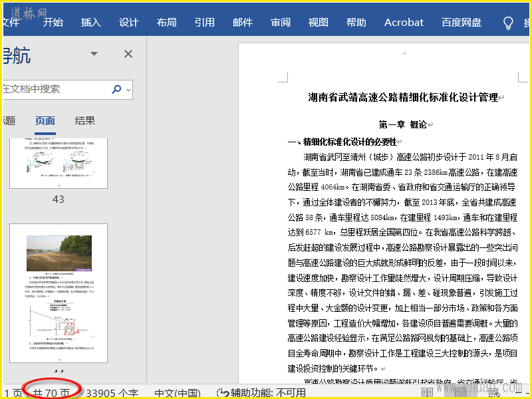The image size is (532, 399).
Task: Open the Acrobat ribbon tab
Action: [404, 23]
